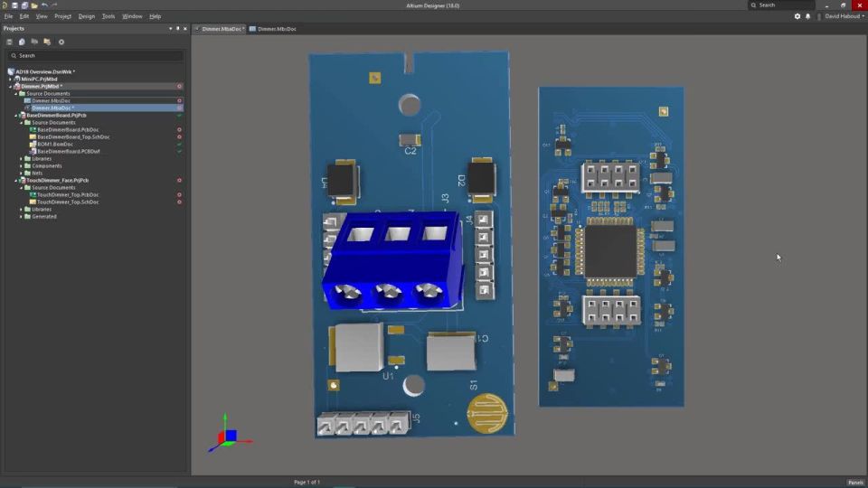The height and width of the screenshot is (488, 868).
Task: Open the Tools menu
Action: 108,16
